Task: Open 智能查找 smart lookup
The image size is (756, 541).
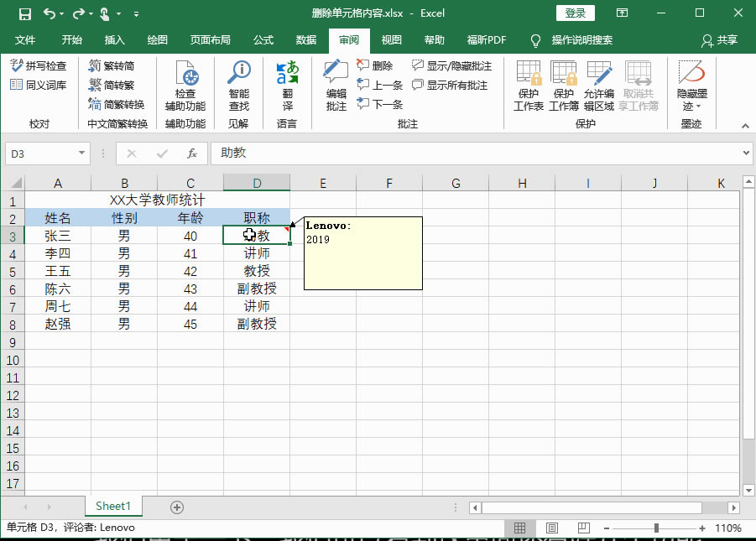Action: point(240,84)
